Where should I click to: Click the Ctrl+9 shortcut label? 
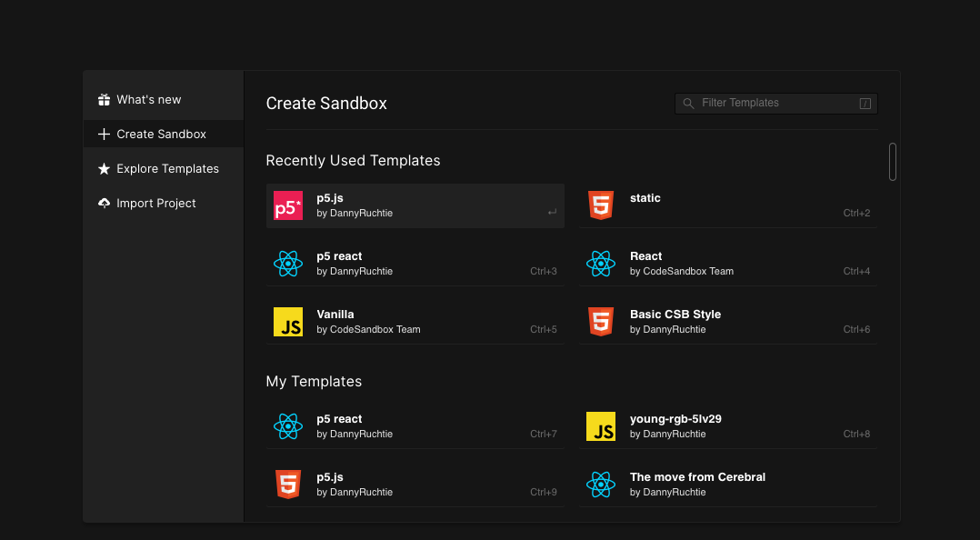(x=543, y=492)
